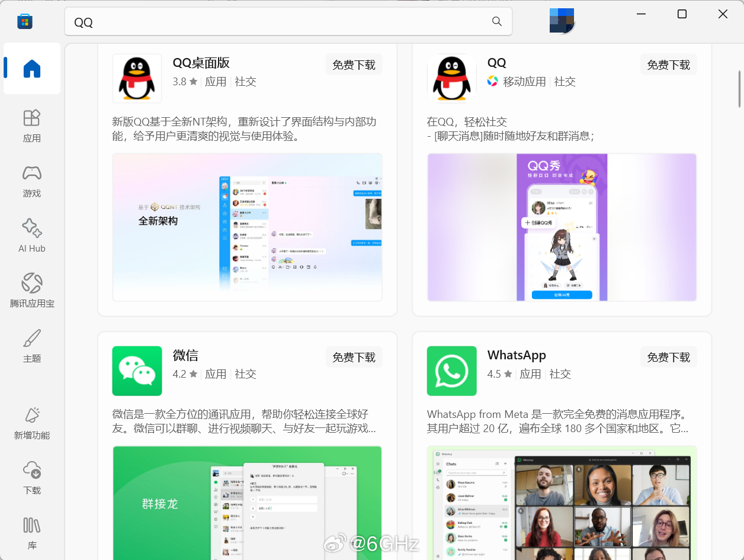The width and height of the screenshot is (744, 560).
Task: Click the 应用 label under 微信
Action: [x=216, y=374]
